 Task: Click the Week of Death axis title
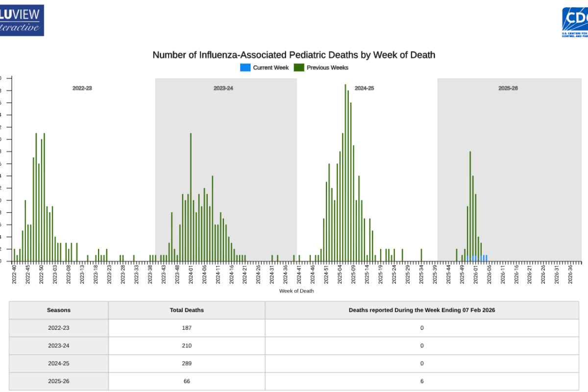point(296,291)
